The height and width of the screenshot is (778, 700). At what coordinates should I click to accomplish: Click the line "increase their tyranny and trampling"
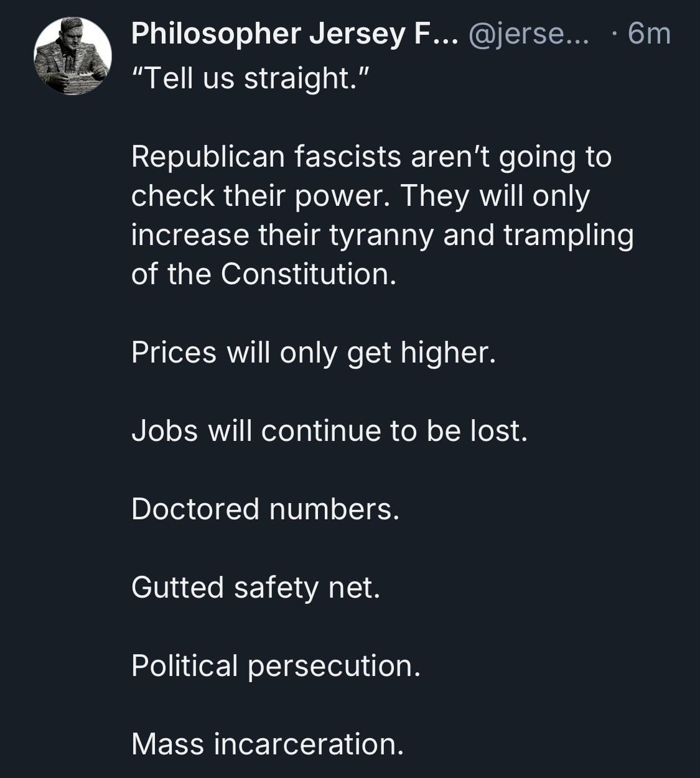tap(382, 235)
